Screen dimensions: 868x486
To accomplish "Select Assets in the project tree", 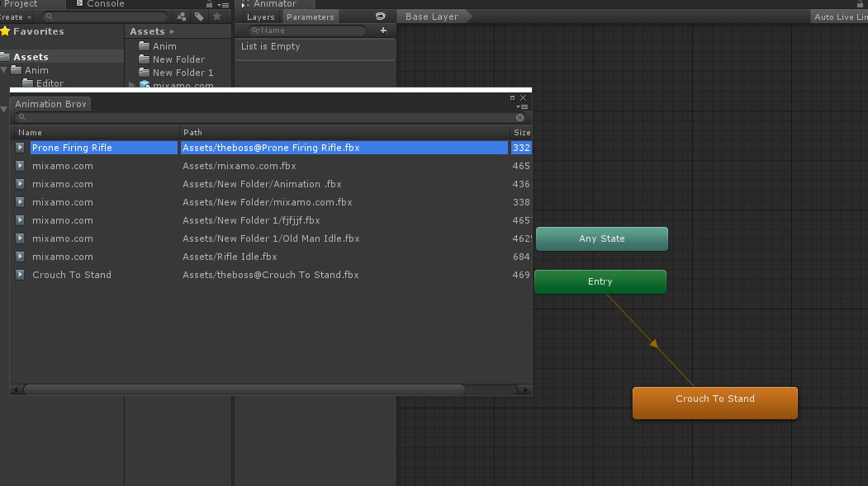I will tap(31, 57).
